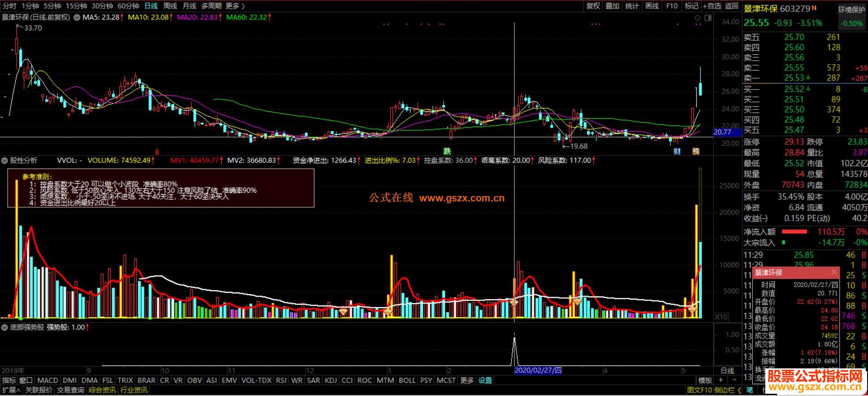Switch to the 60分钟 period tab
The image size is (868, 396).
click(128, 6)
